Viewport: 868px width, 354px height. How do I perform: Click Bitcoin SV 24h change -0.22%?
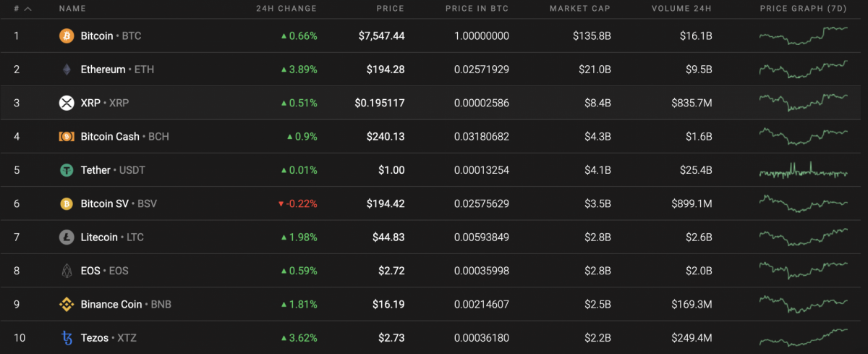pyautogui.click(x=297, y=203)
